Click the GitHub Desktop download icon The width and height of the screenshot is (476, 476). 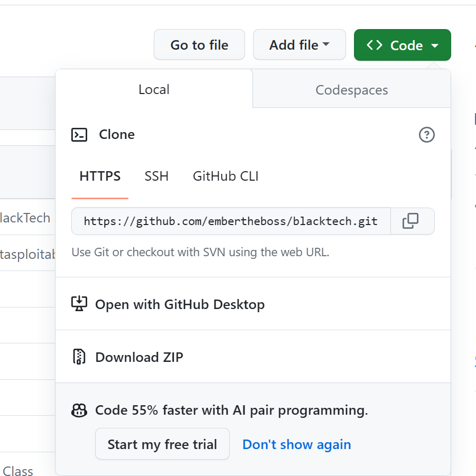[x=79, y=304]
